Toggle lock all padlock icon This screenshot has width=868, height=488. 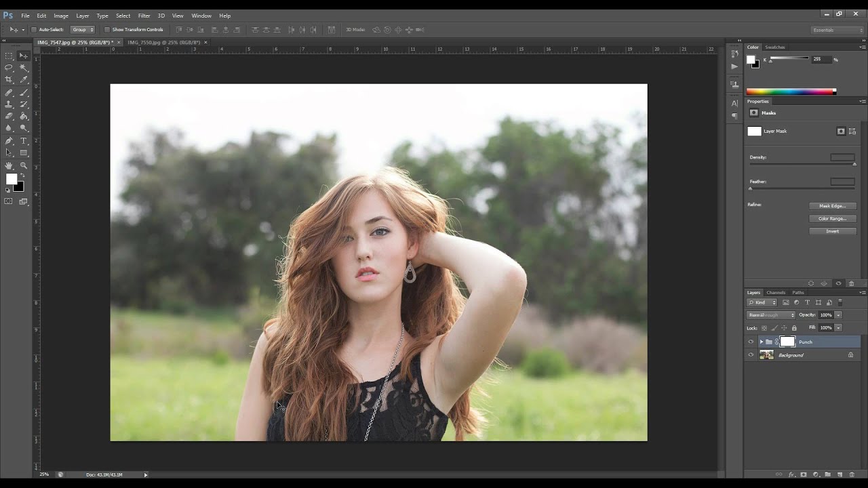pyautogui.click(x=794, y=328)
